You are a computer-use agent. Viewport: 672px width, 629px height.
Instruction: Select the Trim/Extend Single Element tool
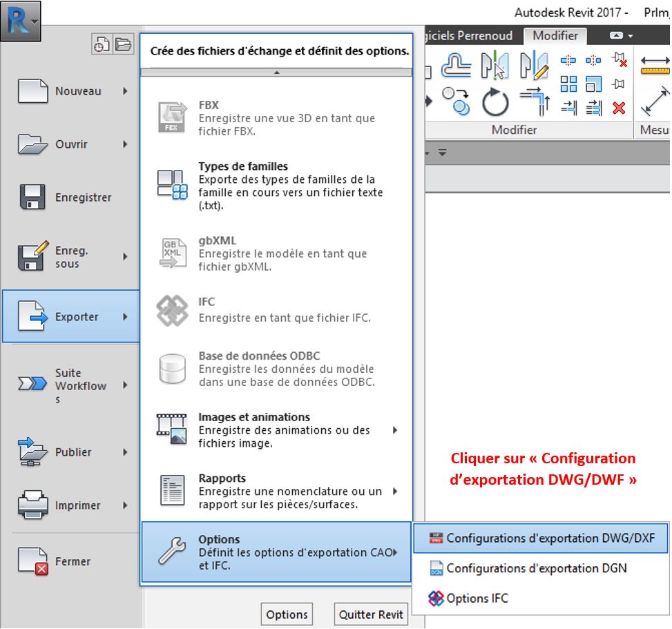click(x=568, y=108)
